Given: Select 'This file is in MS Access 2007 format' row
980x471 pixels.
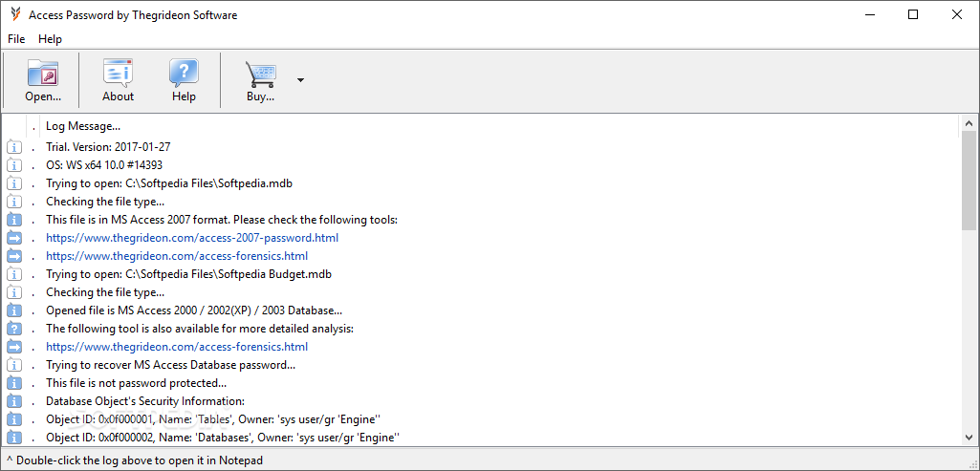Looking at the screenshot, I should tap(481, 220).
